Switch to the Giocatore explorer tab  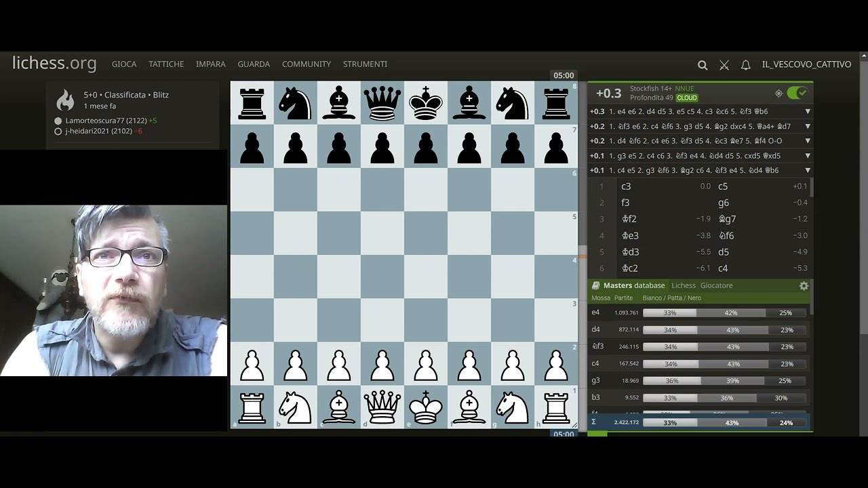717,285
